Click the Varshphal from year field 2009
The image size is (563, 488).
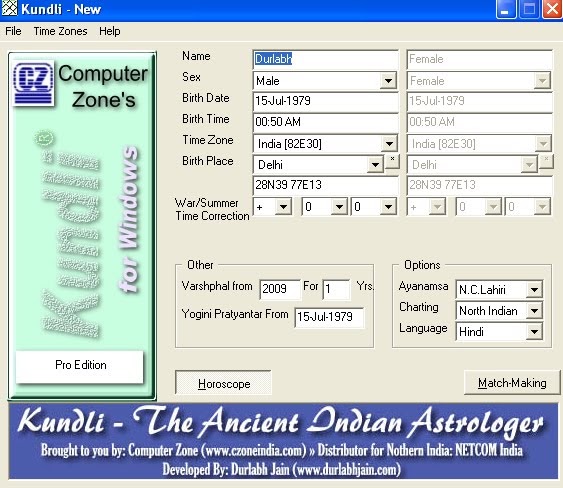[x=280, y=289]
